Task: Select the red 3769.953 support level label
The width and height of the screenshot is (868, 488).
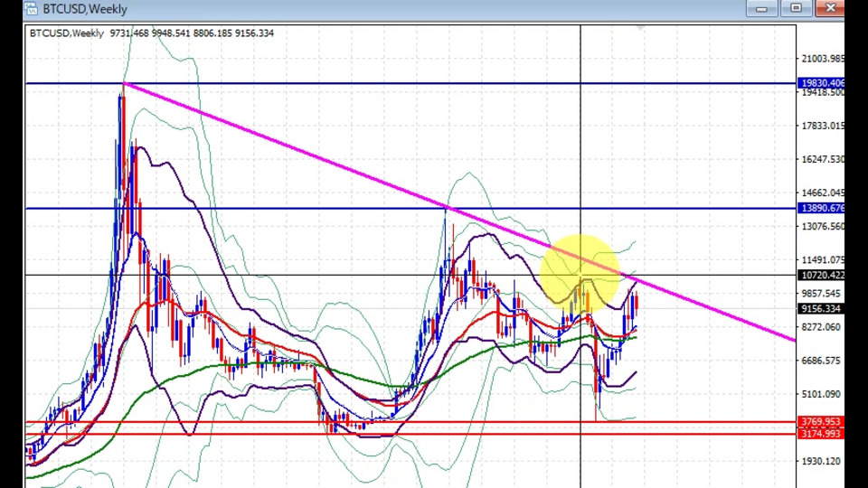Action: pyautogui.click(x=821, y=422)
